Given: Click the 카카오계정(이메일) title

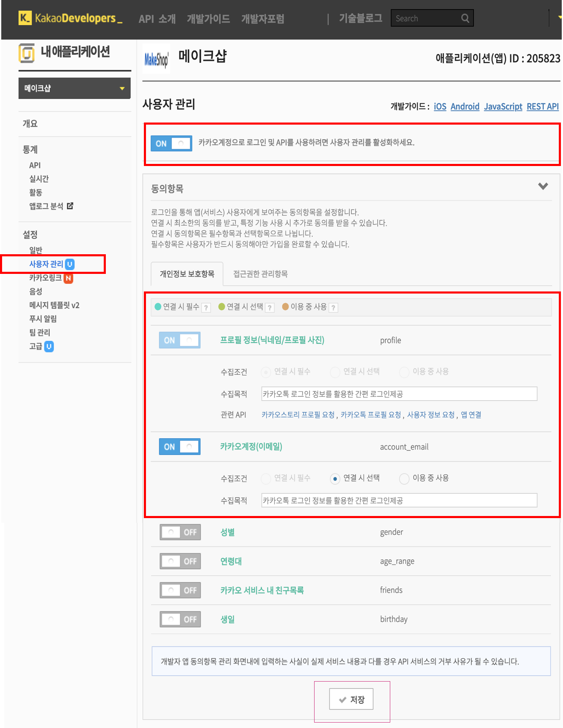Looking at the screenshot, I should click(251, 447).
